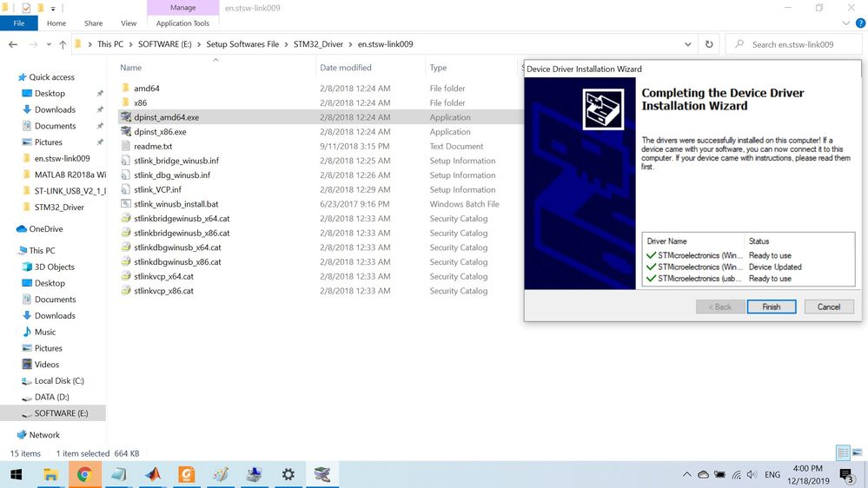Image resolution: width=868 pixels, height=488 pixels.
Task: Open the notification center icon
Action: [846, 475]
